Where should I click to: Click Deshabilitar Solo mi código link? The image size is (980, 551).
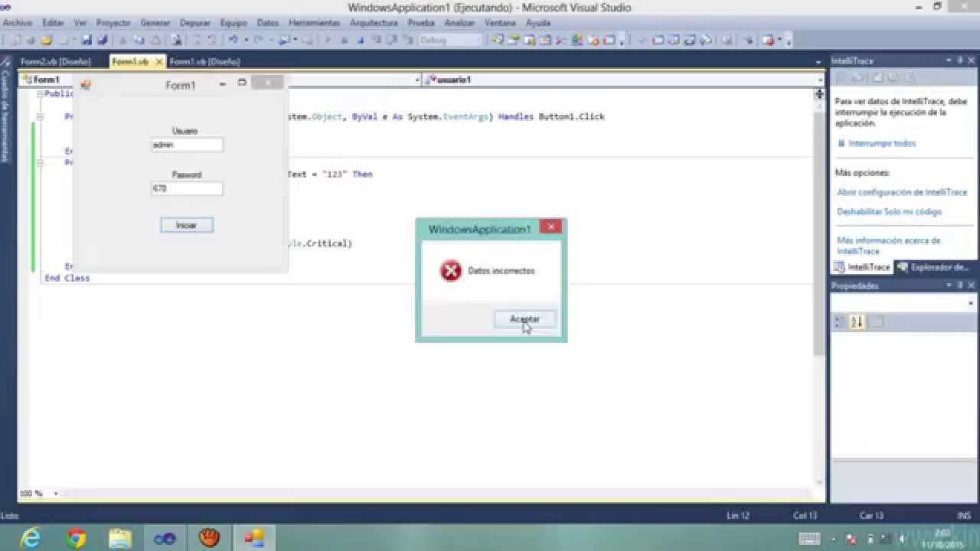[x=889, y=211]
